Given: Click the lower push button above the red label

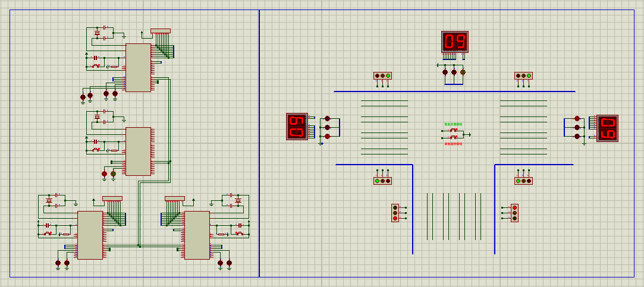Looking at the screenshot, I should (x=453, y=137).
